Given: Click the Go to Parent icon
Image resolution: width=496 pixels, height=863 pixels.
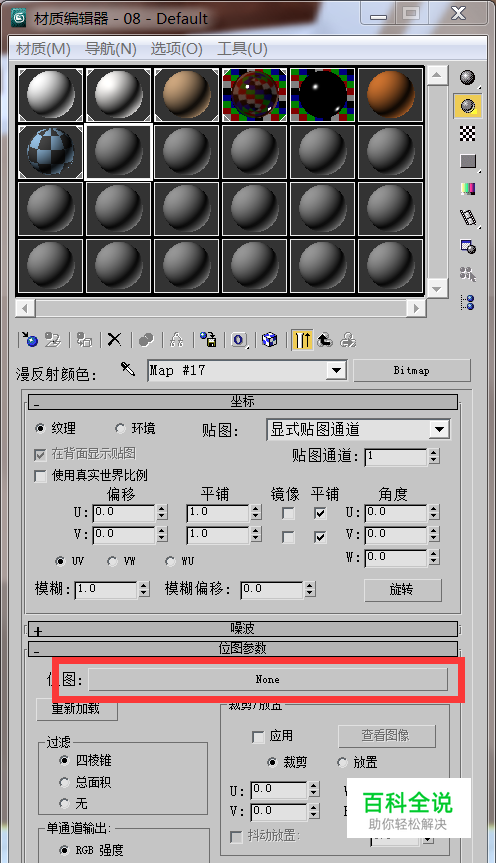Looking at the screenshot, I should point(325,340).
